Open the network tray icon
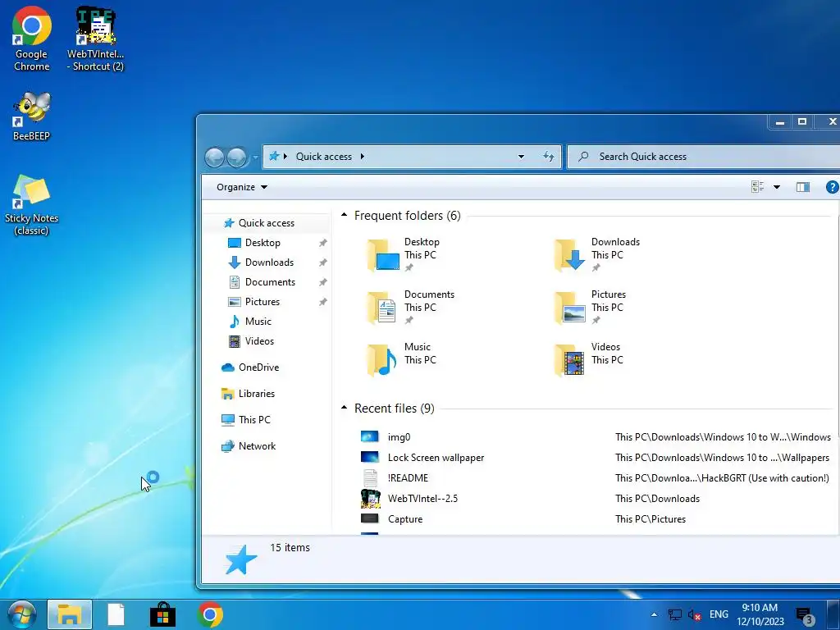840x630 pixels. [x=674, y=614]
